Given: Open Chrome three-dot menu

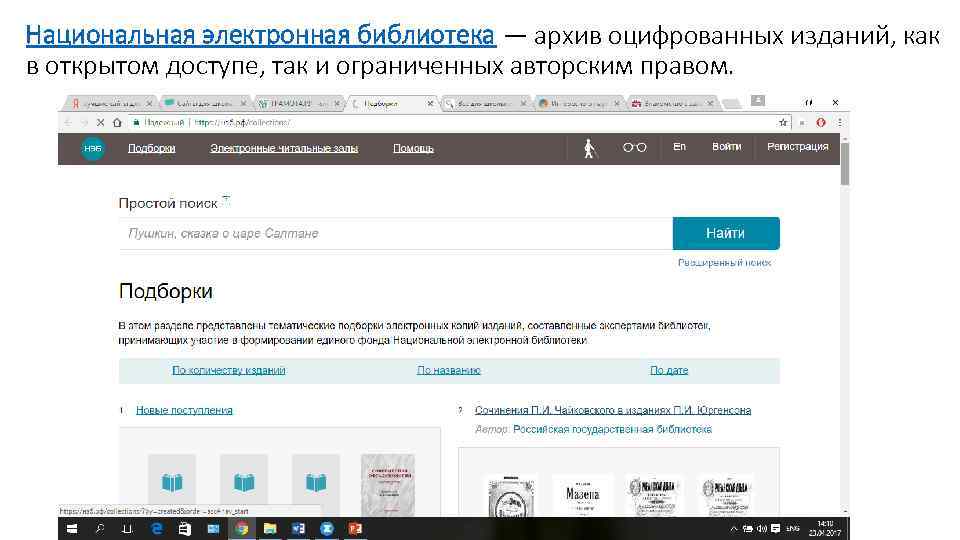Looking at the screenshot, I should (x=839, y=122).
